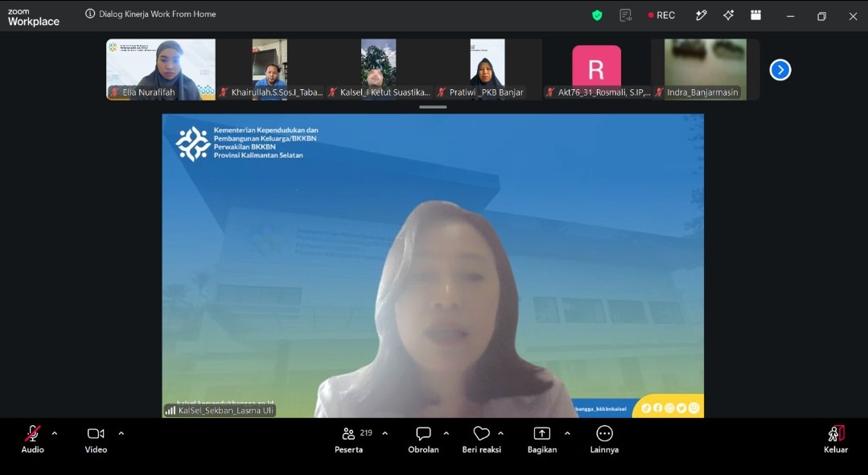Image resolution: width=868 pixels, height=475 pixels.
Task: Expand share options caret beside Bagikan
Action: tap(567, 433)
